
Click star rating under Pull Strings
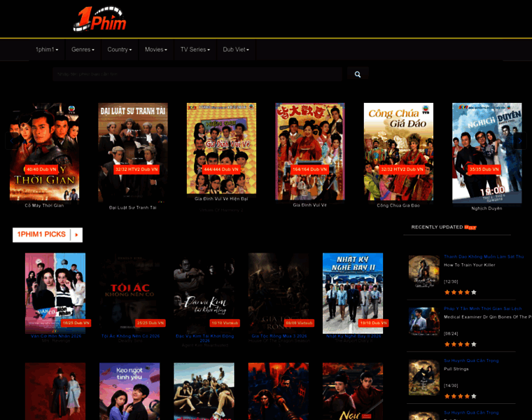pyautogui.click(x=461, y=396)
